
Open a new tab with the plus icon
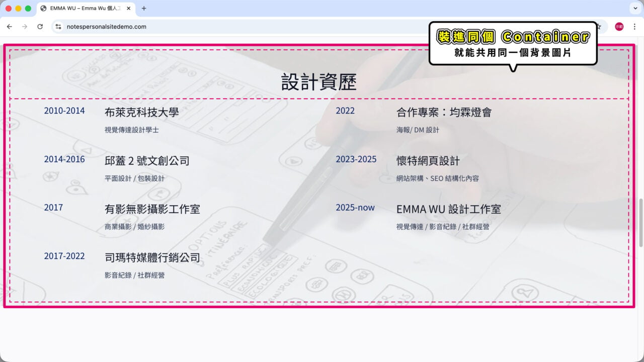144,9
